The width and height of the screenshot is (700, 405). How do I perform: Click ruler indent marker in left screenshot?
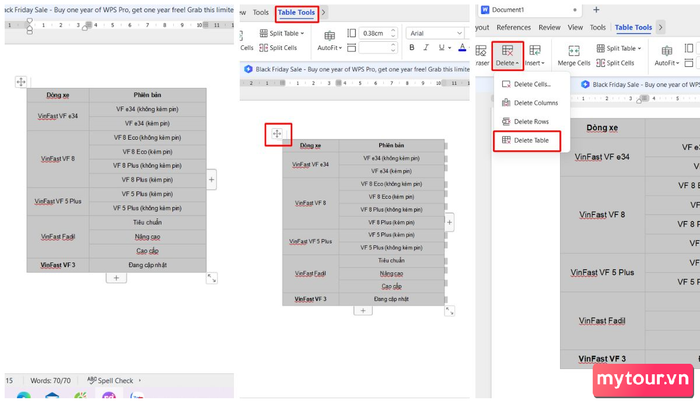coord(29,27)
